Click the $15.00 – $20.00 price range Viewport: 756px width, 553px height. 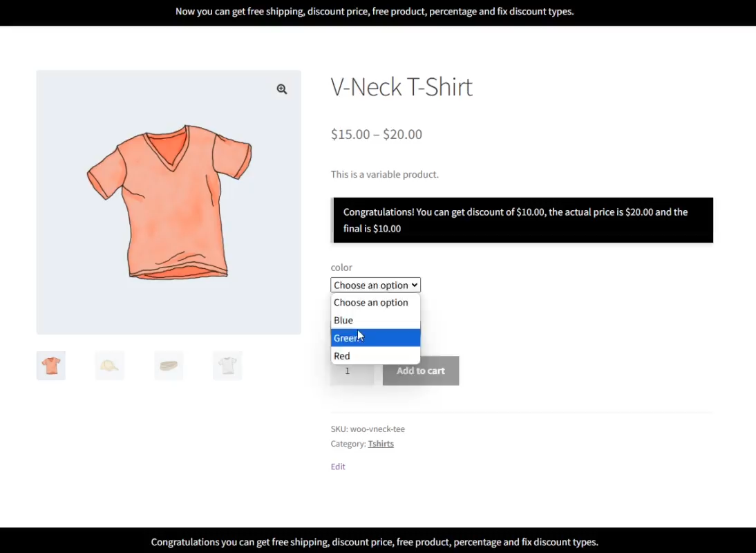377,134
